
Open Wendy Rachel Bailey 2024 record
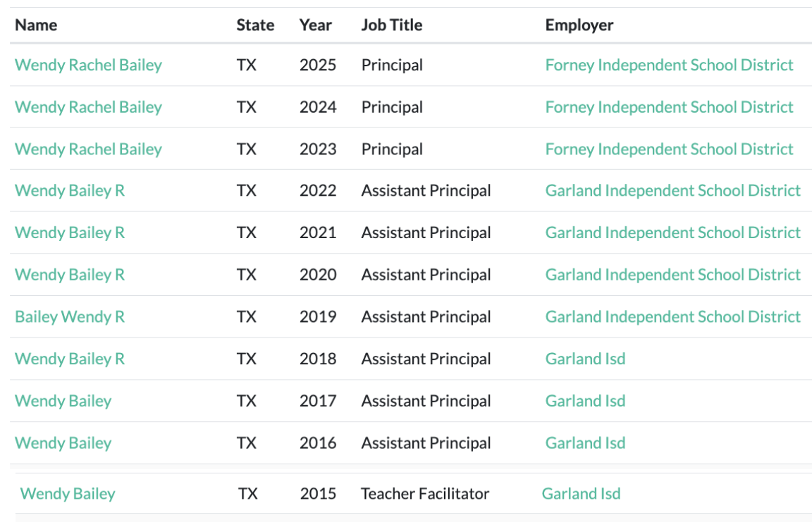pos(88,107)
